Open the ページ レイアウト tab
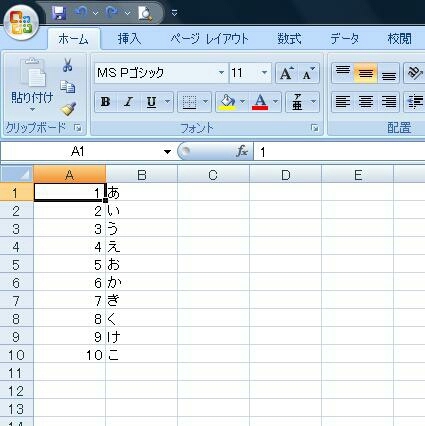 tap(209, 39)
